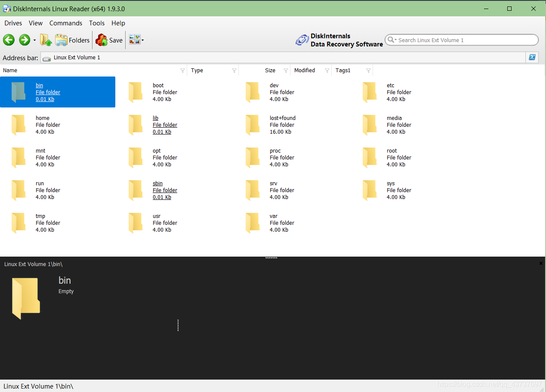Sort by the Type column header
Image resolution: width=546 pixels, height=392 pixels.
click(x=197, y=70)
